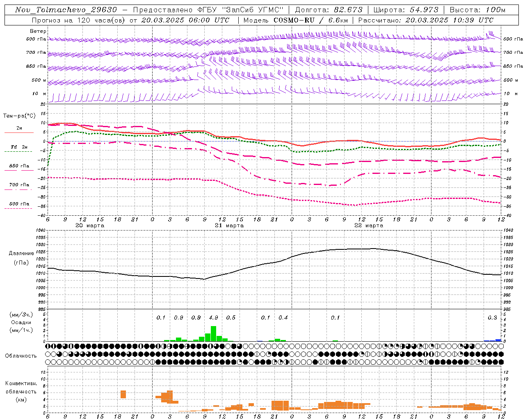
Task: Click the 21 марта date label
Action: point(229,226)
